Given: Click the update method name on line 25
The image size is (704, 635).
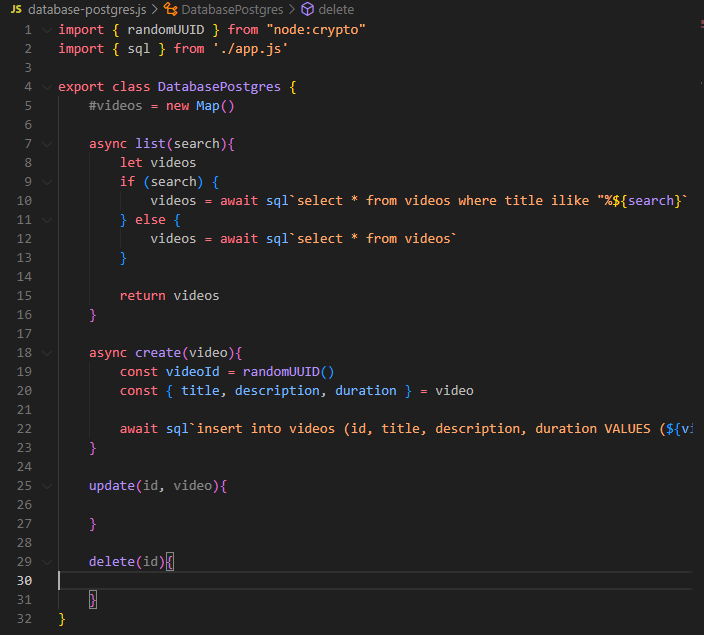Looking at the screenshot, I should 112,486.
